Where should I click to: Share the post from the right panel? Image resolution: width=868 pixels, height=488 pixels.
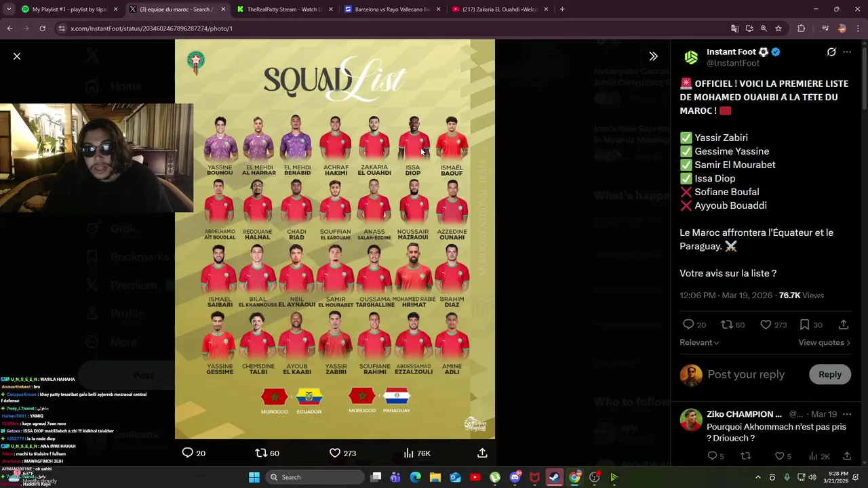click(x=844, y=325)
